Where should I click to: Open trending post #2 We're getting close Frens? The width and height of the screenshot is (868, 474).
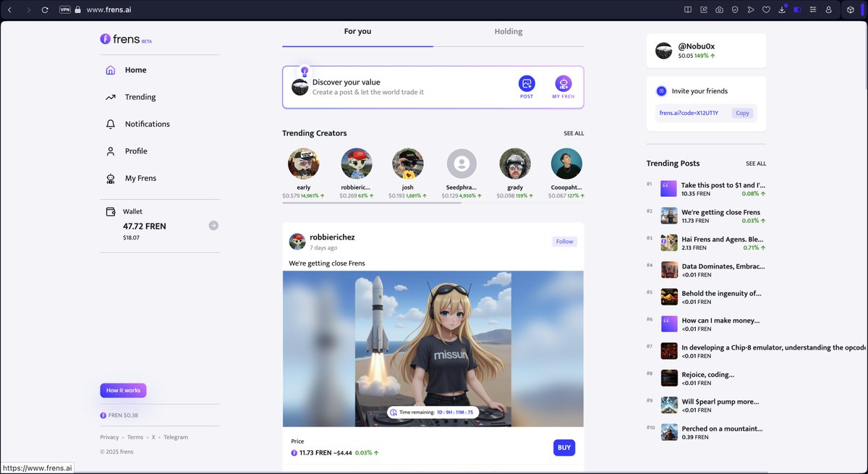[706, 216]
